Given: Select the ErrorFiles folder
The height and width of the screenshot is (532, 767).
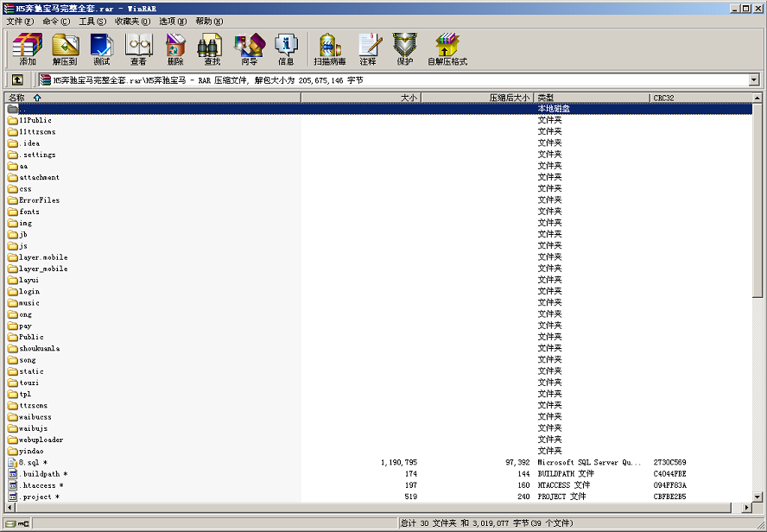Looking at the screenshot, I should [40, 200].
